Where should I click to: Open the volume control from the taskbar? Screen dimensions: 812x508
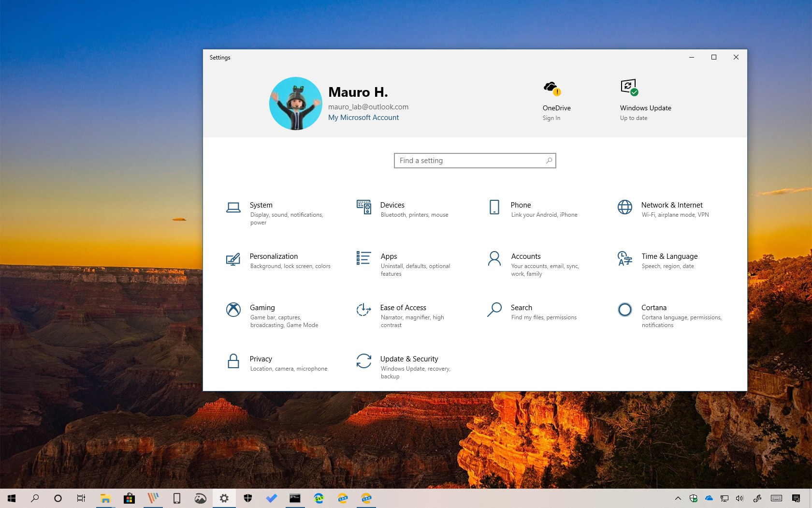tap(739, 498)
